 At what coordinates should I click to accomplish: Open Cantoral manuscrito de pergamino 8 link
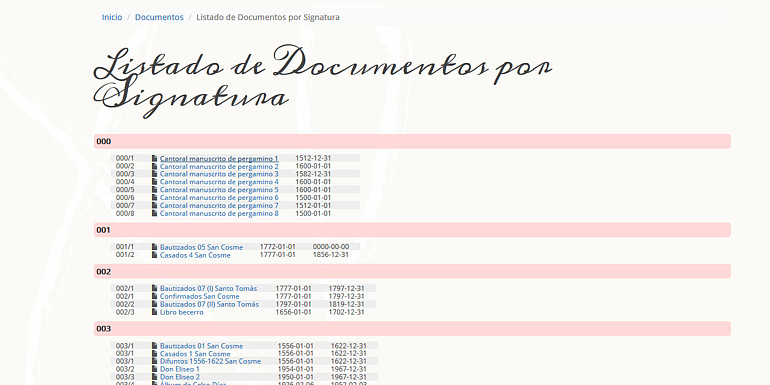coord(219,214)
